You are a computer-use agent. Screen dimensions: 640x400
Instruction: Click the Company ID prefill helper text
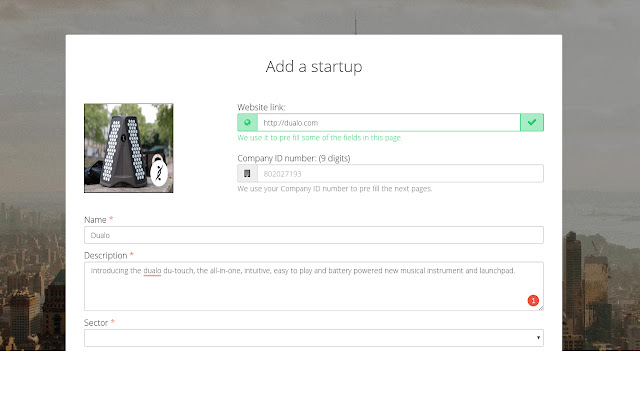(335, 188)
